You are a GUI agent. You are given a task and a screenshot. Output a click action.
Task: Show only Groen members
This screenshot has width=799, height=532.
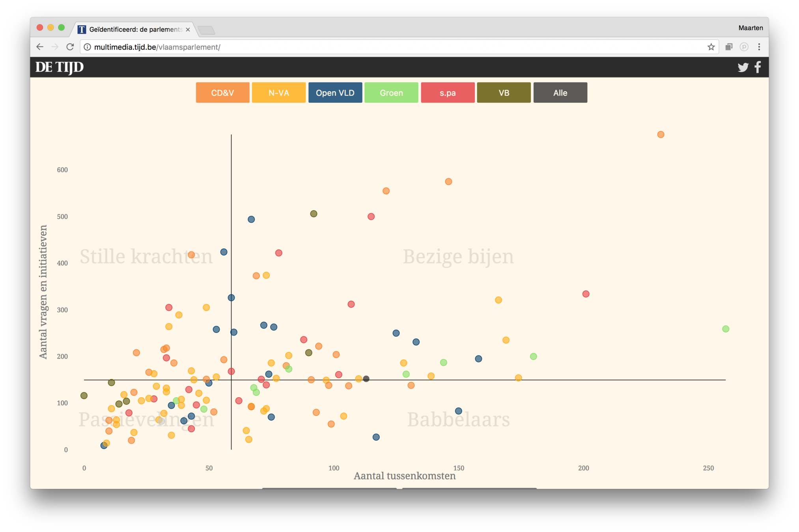coord(391,93)
